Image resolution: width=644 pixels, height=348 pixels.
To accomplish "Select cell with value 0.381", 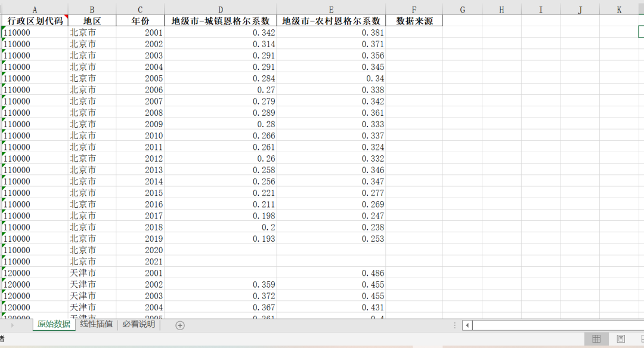I will click(331, 32).
